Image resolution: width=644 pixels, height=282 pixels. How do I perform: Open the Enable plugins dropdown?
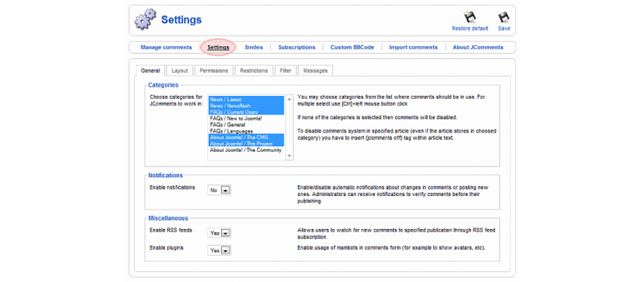click(219, 250)
